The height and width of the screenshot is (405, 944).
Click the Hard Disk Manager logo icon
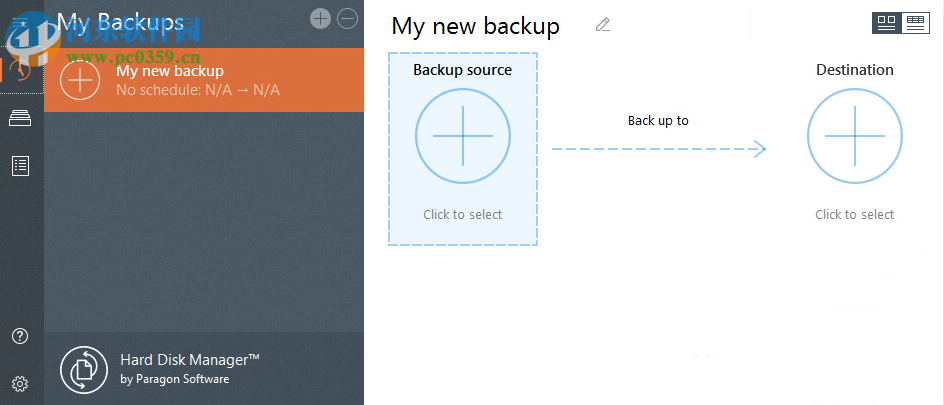(x=84, y=369)
